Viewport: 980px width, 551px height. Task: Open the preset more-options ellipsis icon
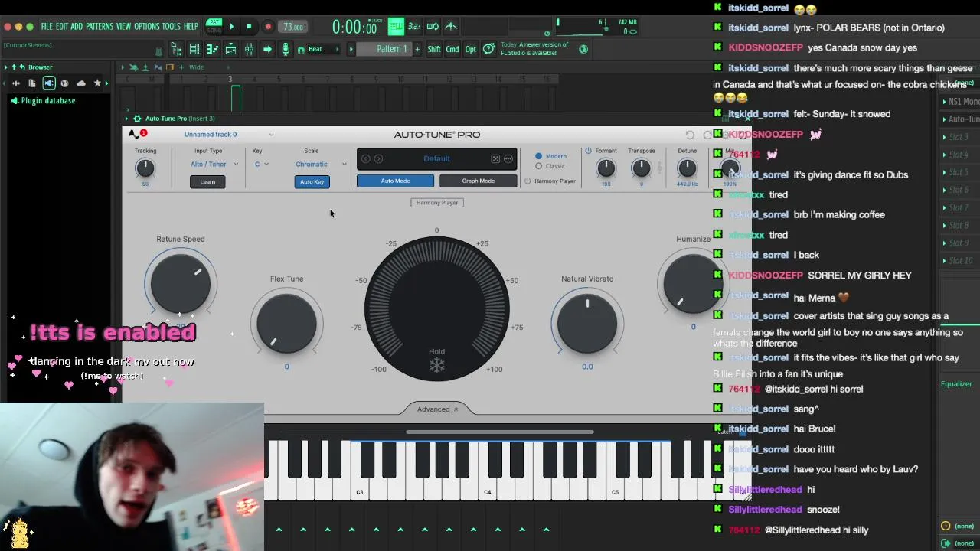pyautogui.click(x=508, y=159)
